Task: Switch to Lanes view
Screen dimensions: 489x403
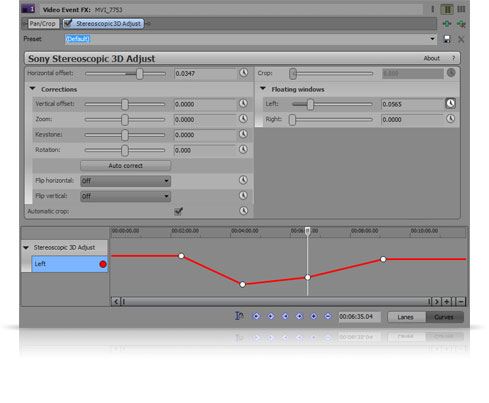Action: [x=406, y=317]
